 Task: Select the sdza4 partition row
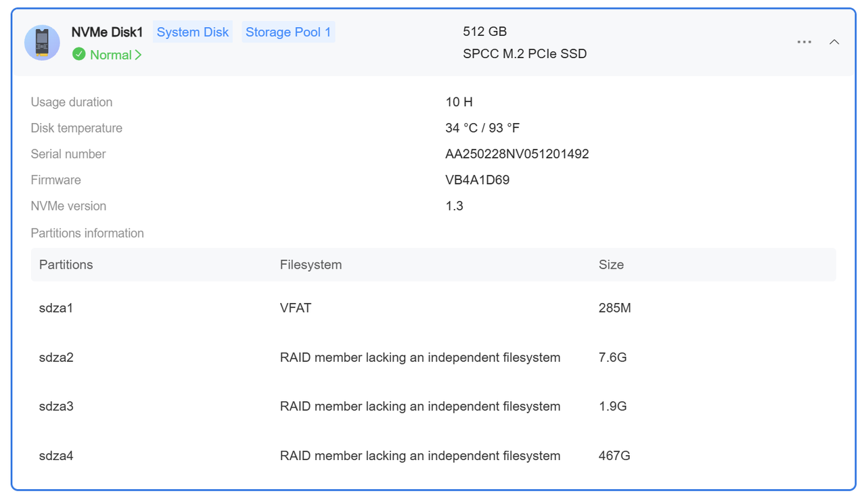click(x=434, y=456)
